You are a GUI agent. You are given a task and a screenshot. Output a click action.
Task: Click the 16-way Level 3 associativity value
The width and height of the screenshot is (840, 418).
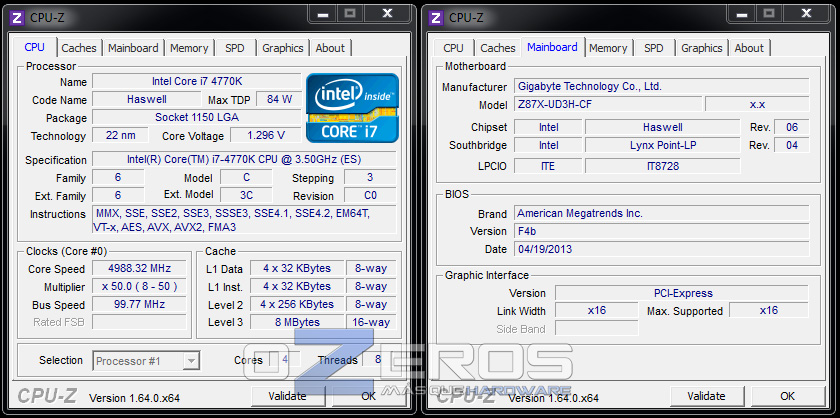[371, 322]
